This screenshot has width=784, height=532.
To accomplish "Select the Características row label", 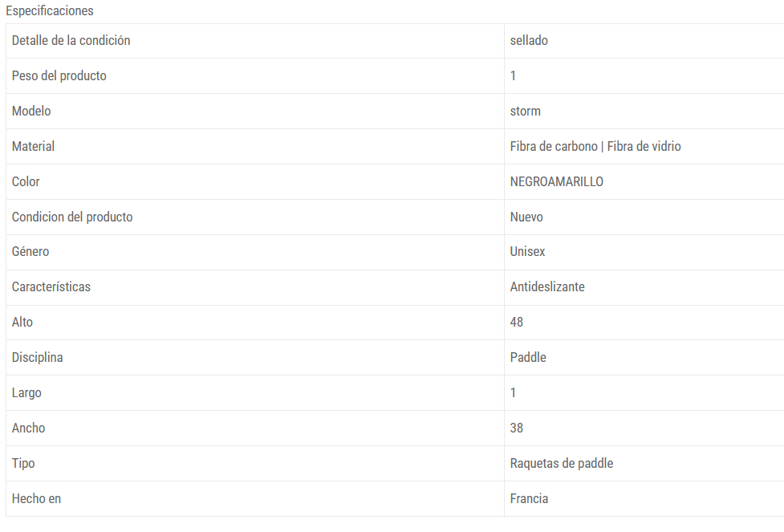I will pos(51,287).
